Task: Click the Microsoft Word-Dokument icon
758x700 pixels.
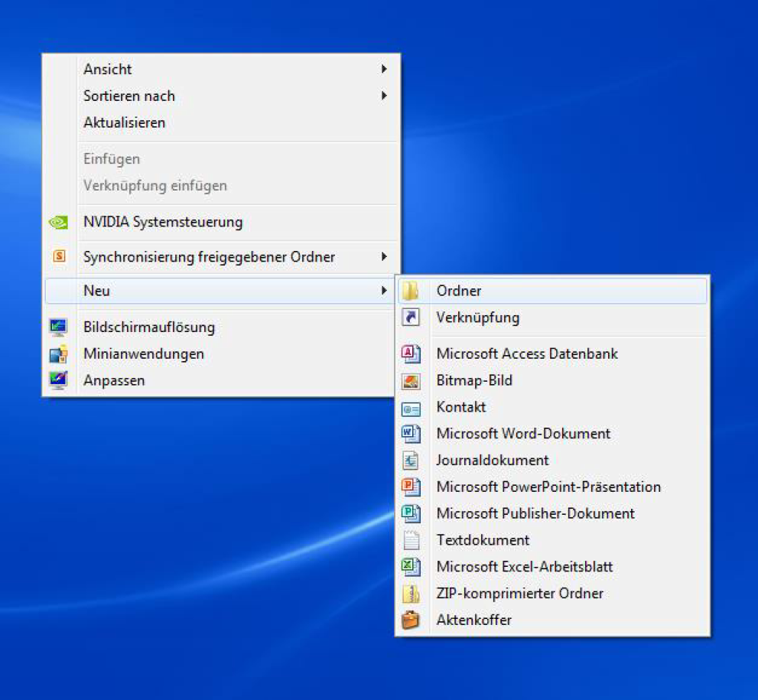Action: point(412,434)
